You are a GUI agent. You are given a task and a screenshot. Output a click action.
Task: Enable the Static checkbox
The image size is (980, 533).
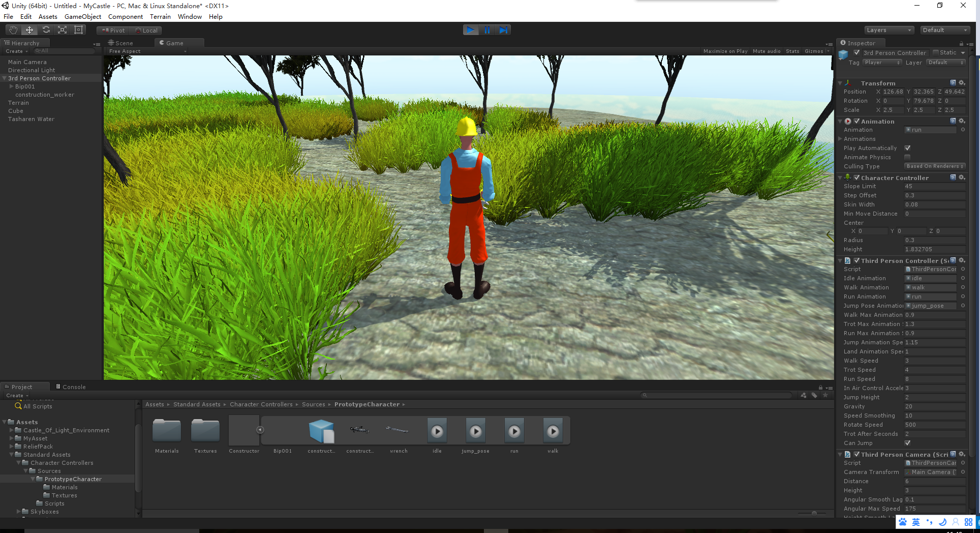[936, 52]
